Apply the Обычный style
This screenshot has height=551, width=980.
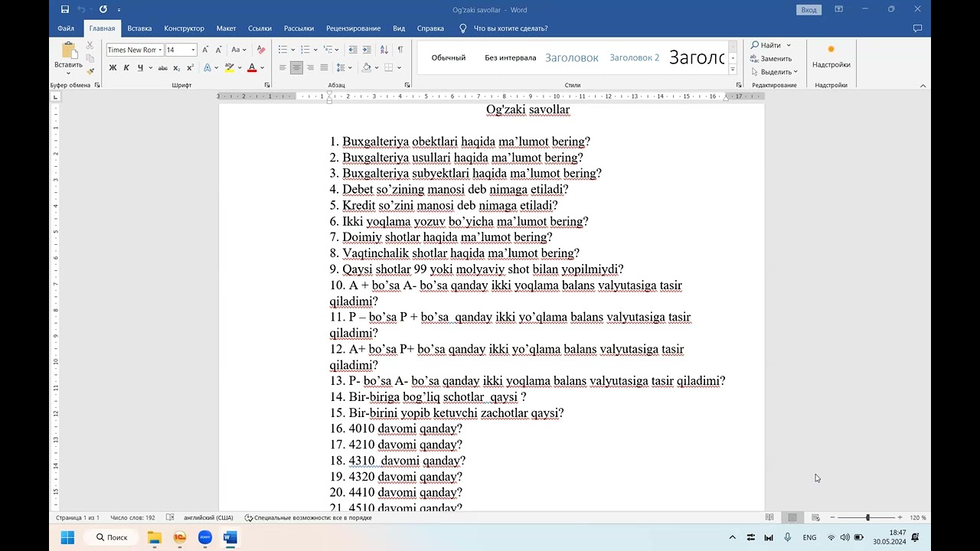click(449, 57)
